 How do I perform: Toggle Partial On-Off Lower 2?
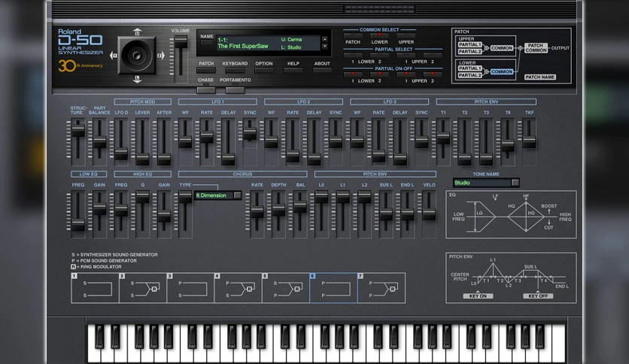pos(379,74)
